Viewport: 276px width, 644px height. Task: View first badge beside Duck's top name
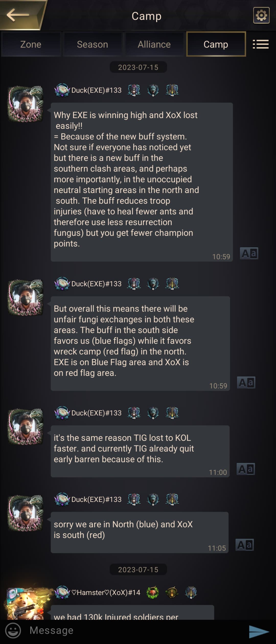click(134, 90)
